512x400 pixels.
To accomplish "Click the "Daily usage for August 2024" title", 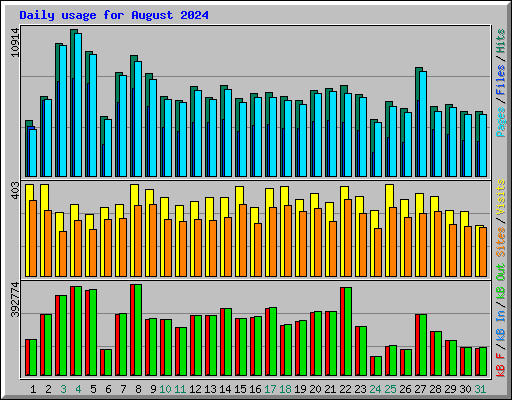I will tap(114, 15).
